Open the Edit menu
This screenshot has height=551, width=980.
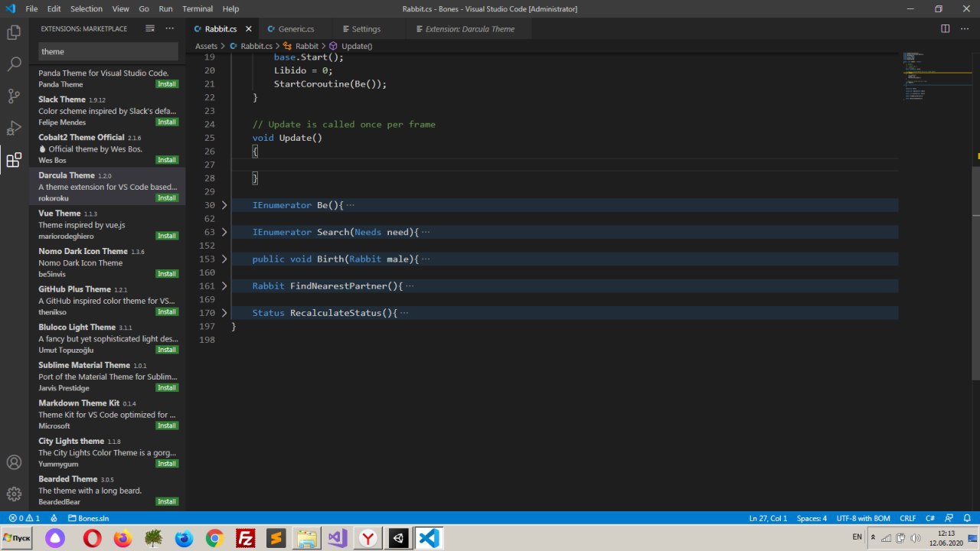coord(54,8)
